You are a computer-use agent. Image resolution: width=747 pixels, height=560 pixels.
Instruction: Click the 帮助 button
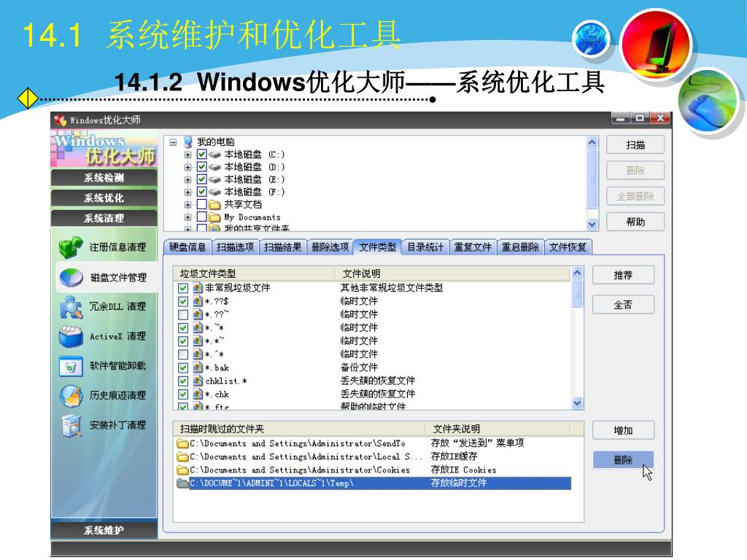(x=635, y=222)
